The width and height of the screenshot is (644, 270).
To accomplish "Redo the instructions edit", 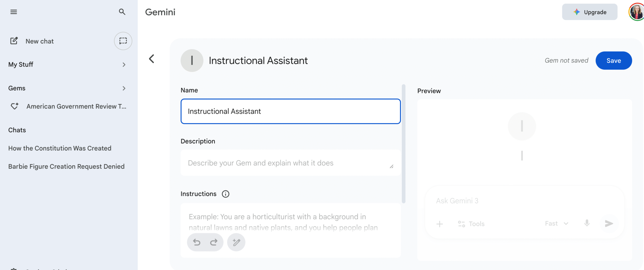I will click(x=214, y=242).
